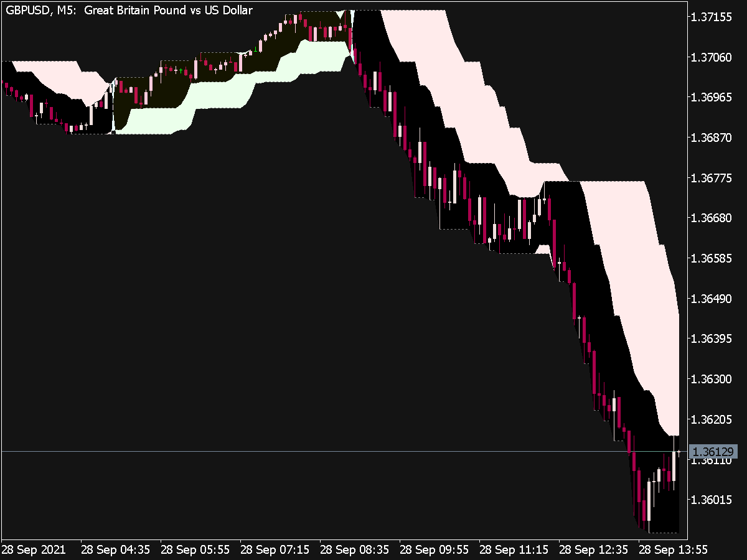Screen dimensions: 747x560
Task: Select the 28 Sep 04:35 time marker
Action: point(115,551)
